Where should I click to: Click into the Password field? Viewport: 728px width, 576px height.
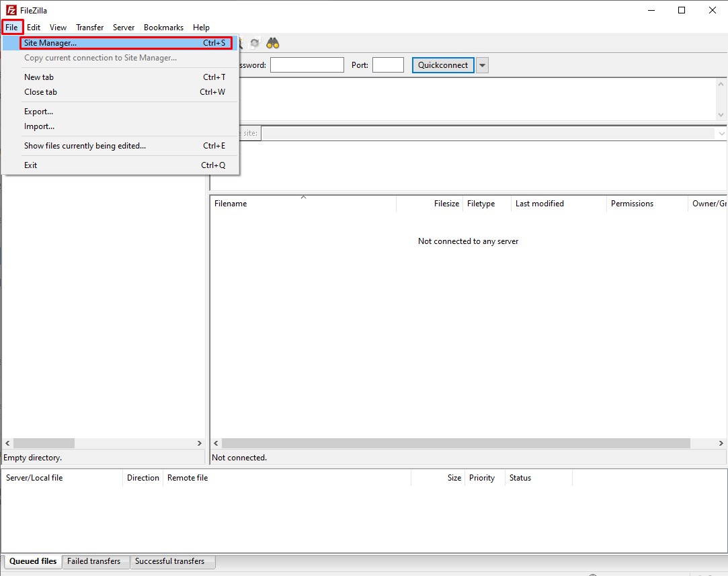point(307,65)
